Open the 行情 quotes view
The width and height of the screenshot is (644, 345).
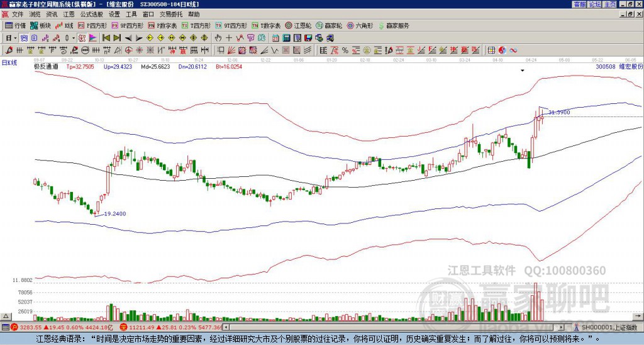[15, 25]
